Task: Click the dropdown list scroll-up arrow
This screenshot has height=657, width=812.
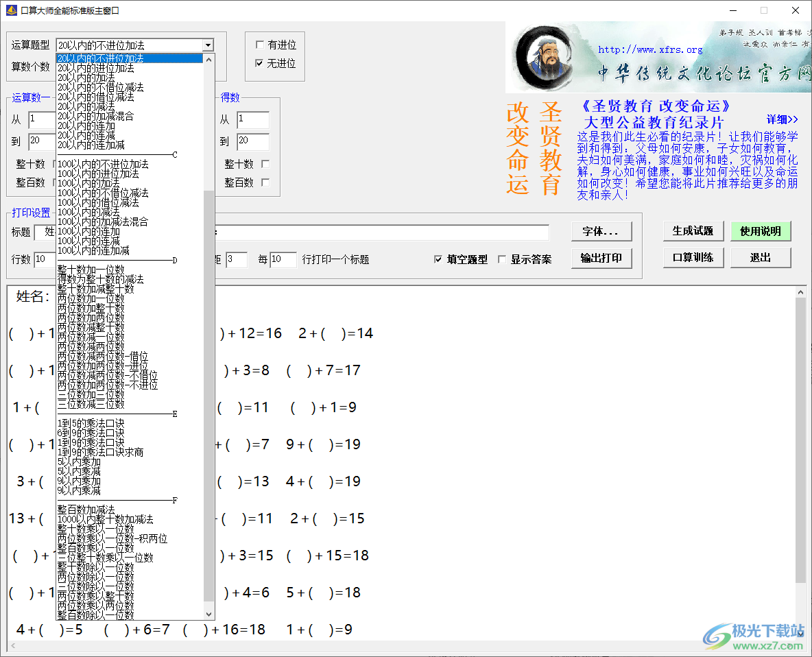Action: (x=208, y=59)
